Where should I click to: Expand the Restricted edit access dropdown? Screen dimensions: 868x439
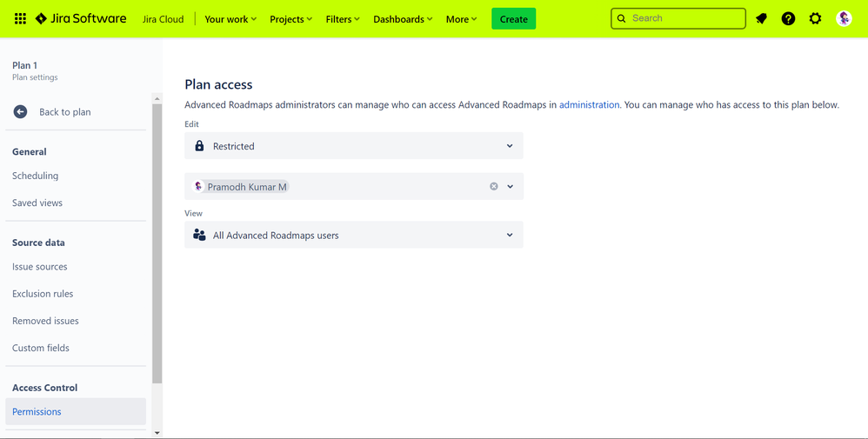tap(354, 146)
